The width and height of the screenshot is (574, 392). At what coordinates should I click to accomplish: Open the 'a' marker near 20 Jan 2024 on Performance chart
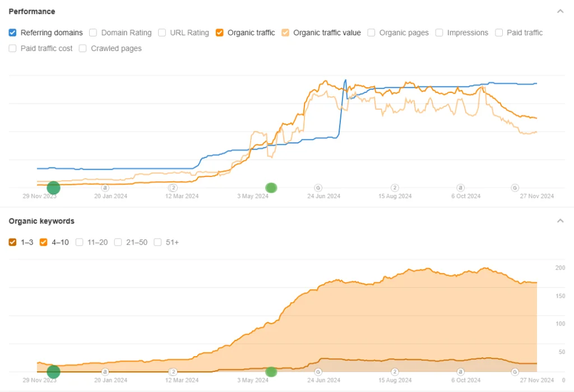click(x=105, y=188)
